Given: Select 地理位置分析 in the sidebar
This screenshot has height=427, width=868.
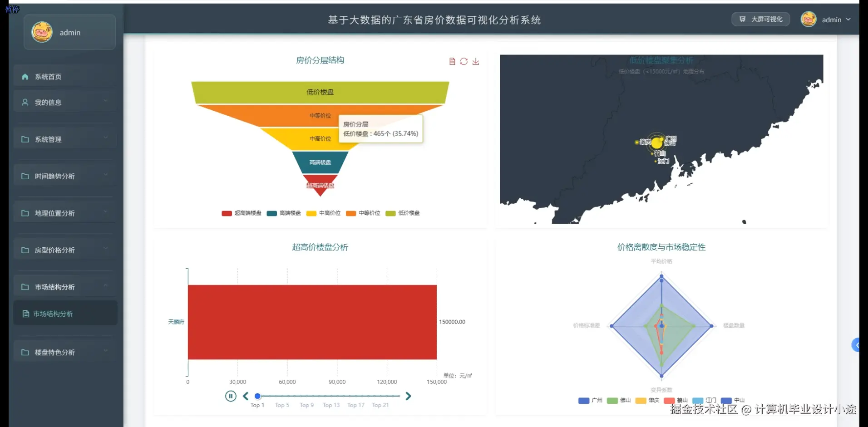Looking at the screenshot, I should click(x=54, y=213).
